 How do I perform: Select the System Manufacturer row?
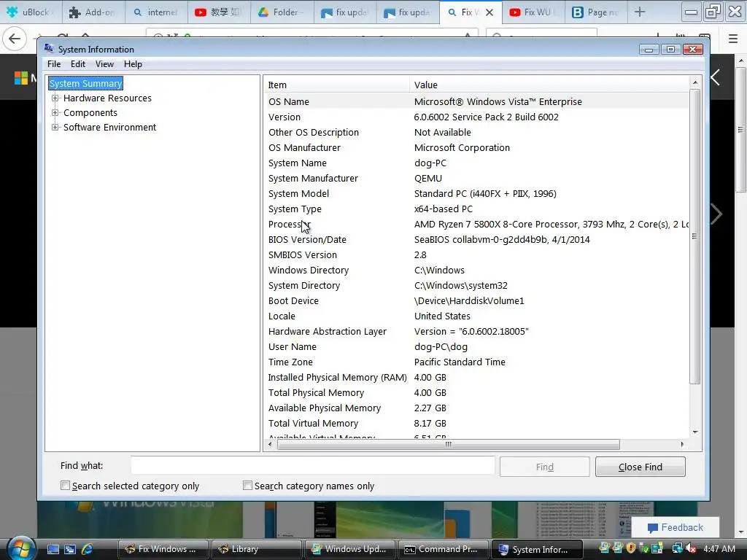(x=476, y=178)
